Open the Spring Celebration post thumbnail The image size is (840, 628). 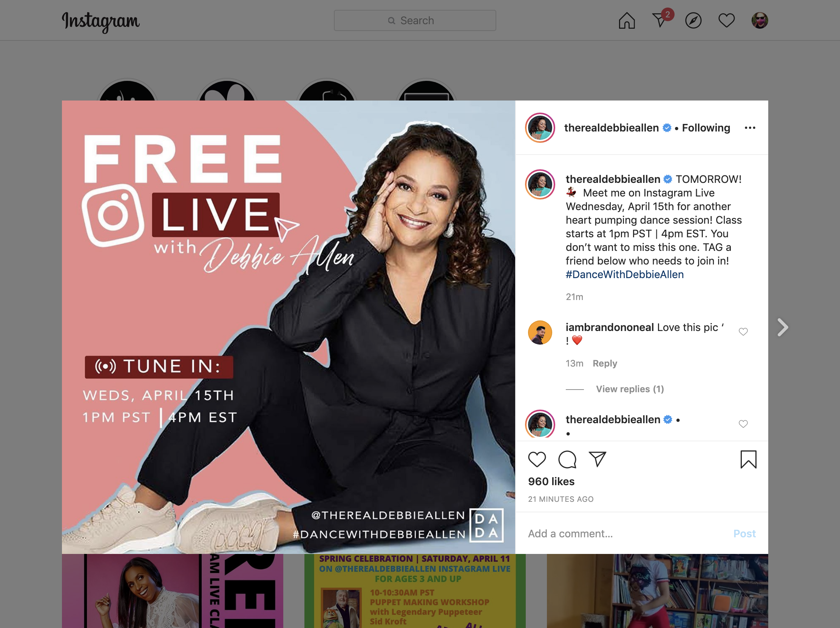coord(415,591)
